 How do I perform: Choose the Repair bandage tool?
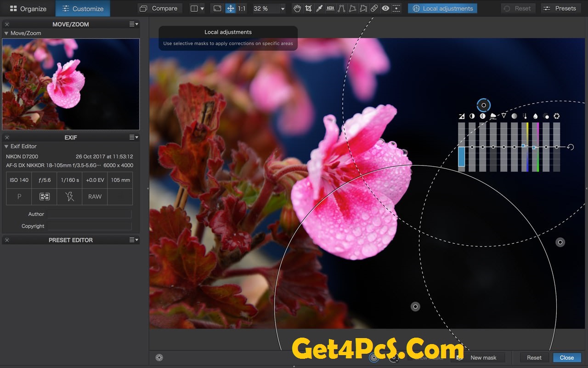pos(374,8)
